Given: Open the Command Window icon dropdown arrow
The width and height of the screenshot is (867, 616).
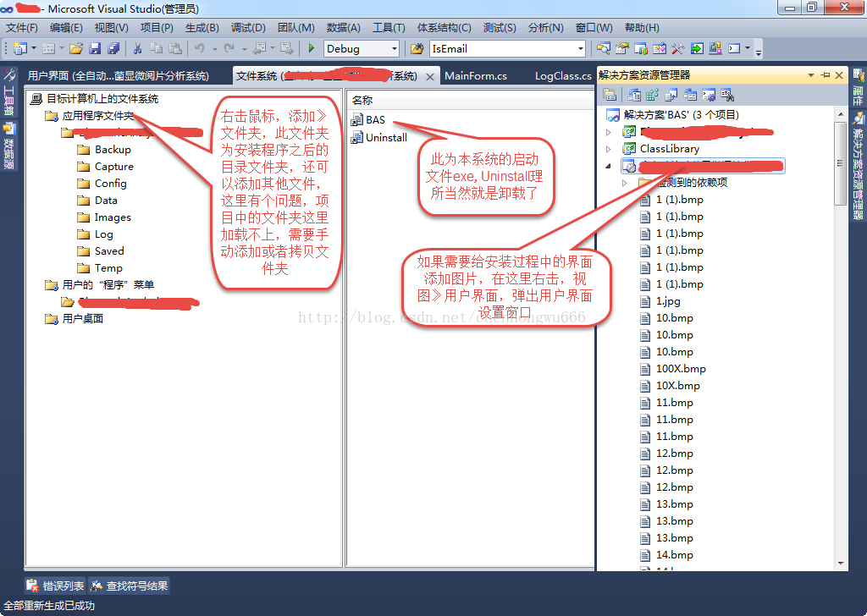Looking at the screenshot, I should (748, 48).
